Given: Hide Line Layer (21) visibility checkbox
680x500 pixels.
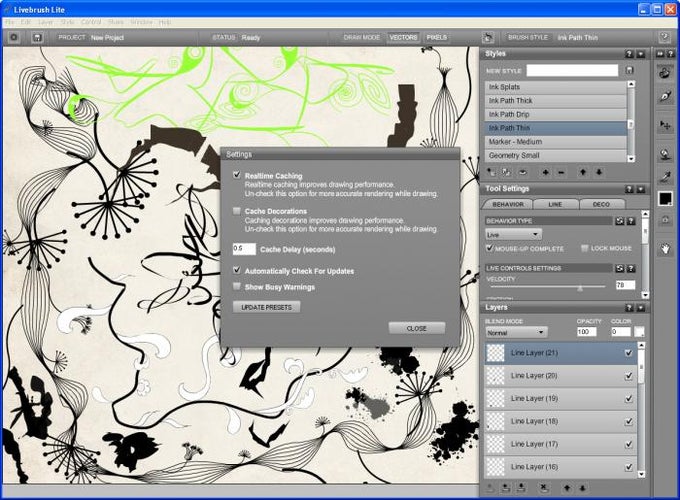Looking at the screenshot, I should coord(628,353).
